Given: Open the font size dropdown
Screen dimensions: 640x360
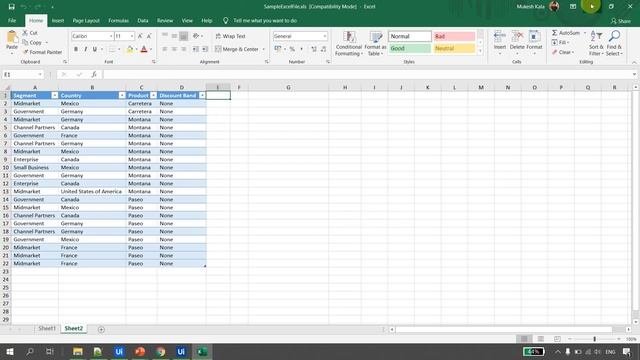Looking at the screenshot, I should (131, 36).
